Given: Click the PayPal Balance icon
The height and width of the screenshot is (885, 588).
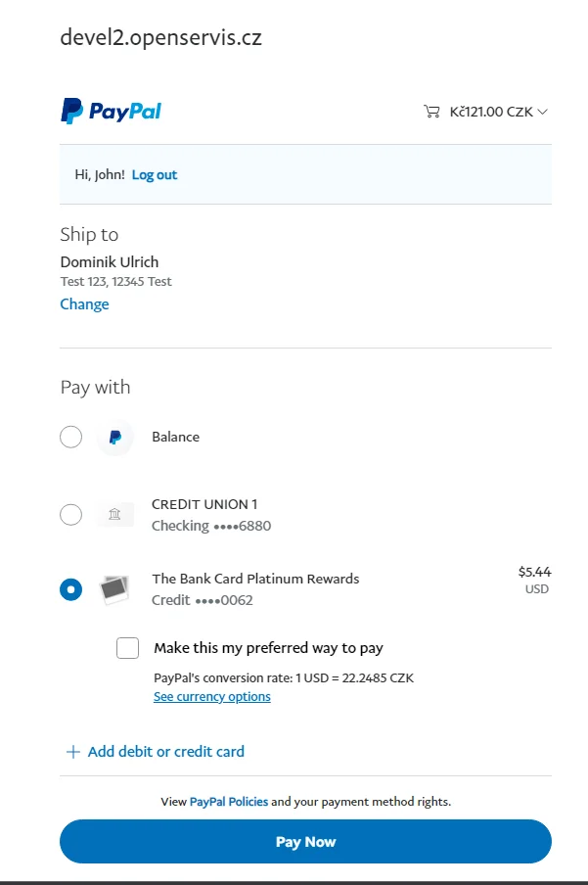Looking at the screenshot, I should pos(115,438).
